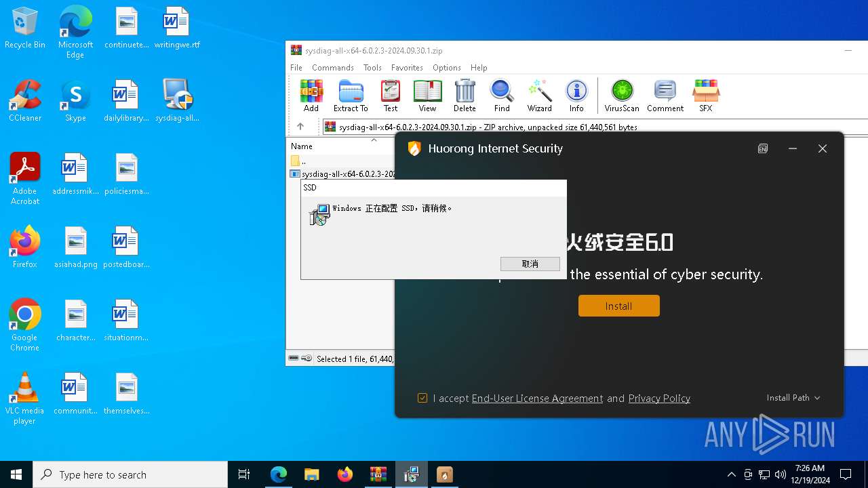This screenshot has height=488, width=868.
Task: Select dailylibrary document on desktop
Action: tap(126, 101)
